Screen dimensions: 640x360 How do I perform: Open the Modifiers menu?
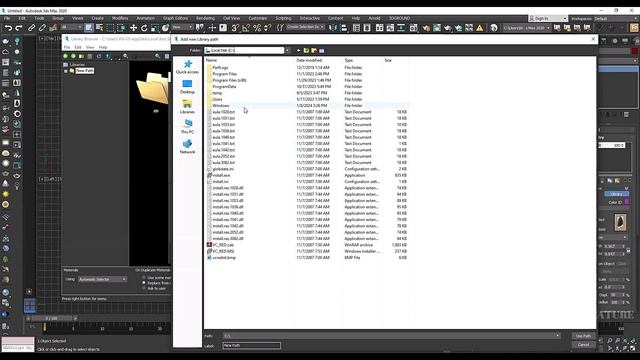[x=120, y=18]
